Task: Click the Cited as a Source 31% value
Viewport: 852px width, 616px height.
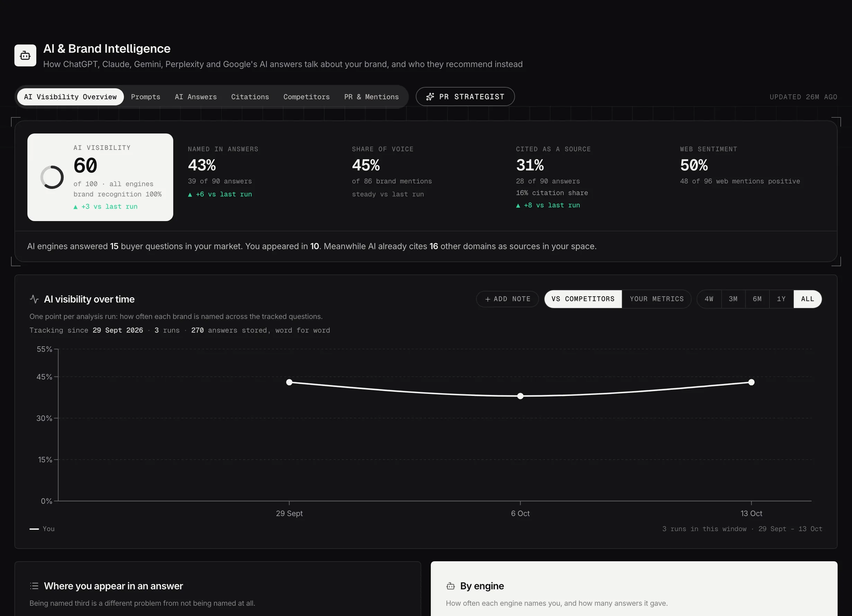Action: point(530,165)
